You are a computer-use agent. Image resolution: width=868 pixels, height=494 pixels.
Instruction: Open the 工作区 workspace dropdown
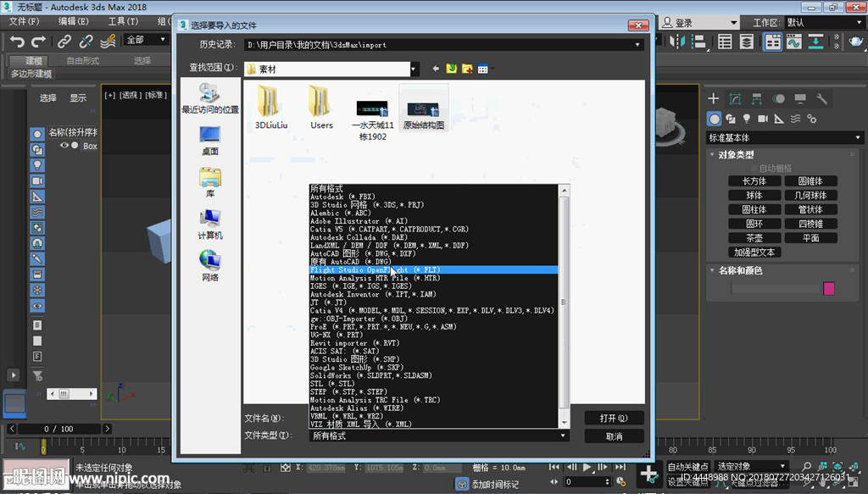point(819,23)
